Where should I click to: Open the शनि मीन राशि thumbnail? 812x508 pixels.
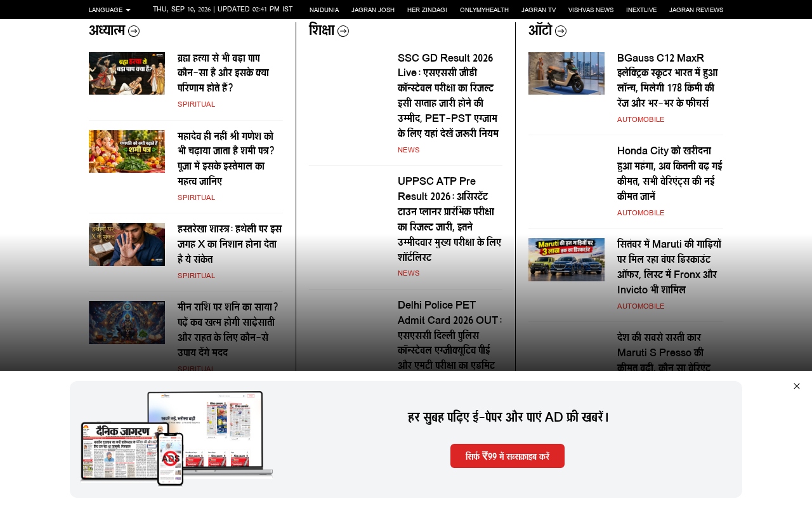[x=127, y=323]
